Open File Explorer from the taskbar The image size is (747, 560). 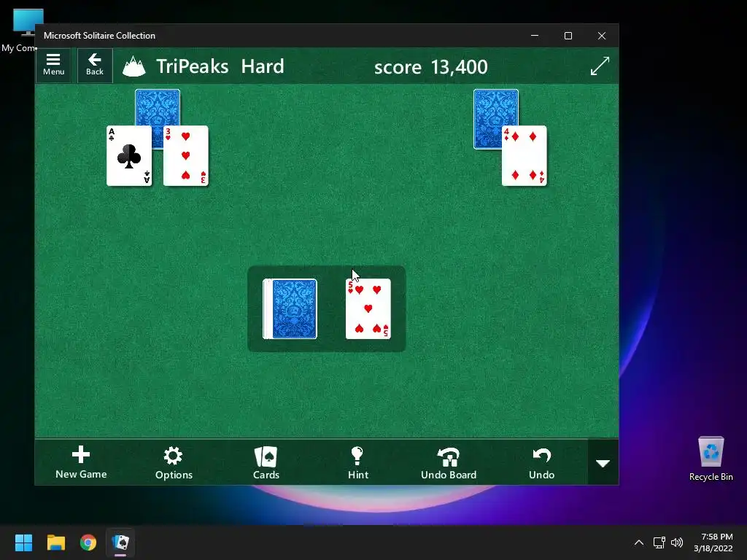[55, 542]
